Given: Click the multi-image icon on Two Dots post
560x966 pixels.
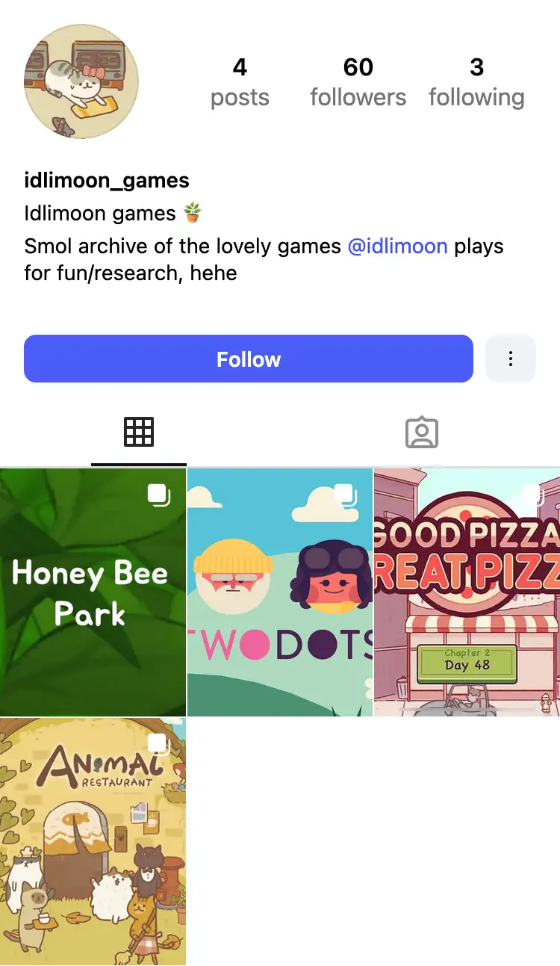Looking at the screenshot, I should (345, 495).
